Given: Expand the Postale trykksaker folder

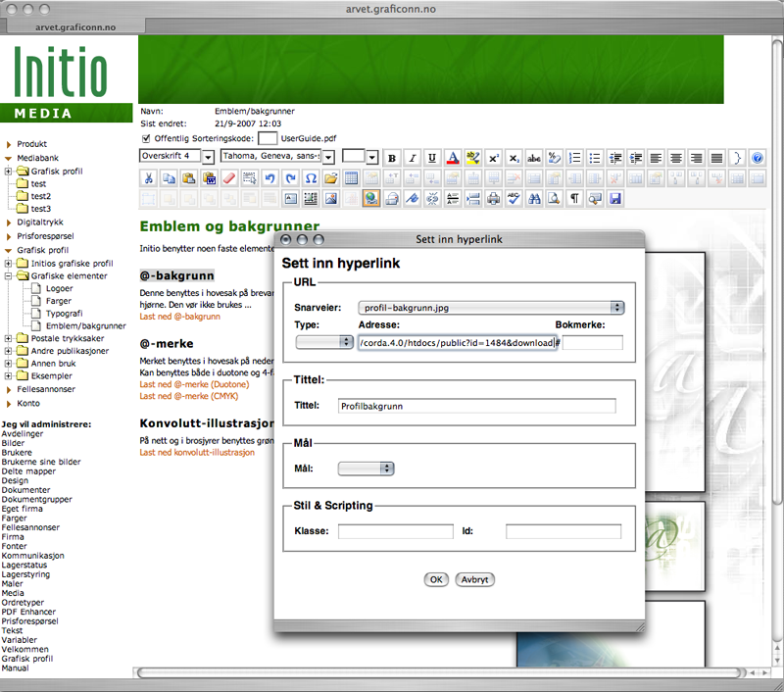Looking at the screenshot, I should tap(9, 338).
